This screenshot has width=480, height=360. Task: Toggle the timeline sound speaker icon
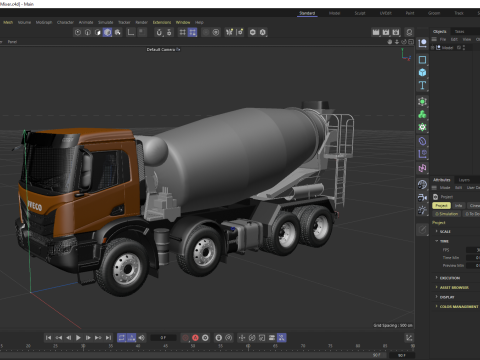142,338
